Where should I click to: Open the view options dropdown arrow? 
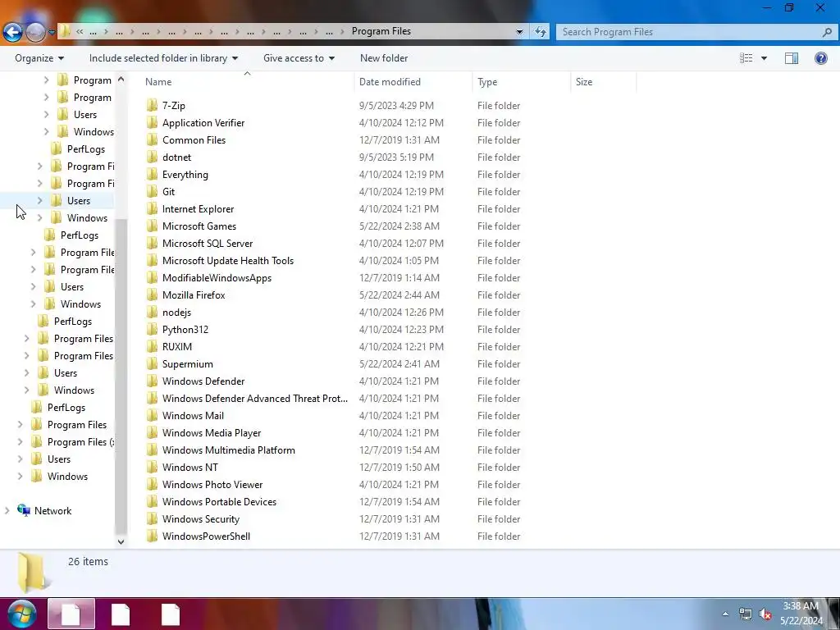(x=764, y=58)
